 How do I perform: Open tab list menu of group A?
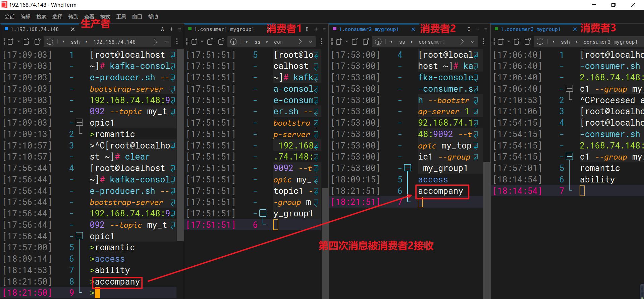click(179, 29)
